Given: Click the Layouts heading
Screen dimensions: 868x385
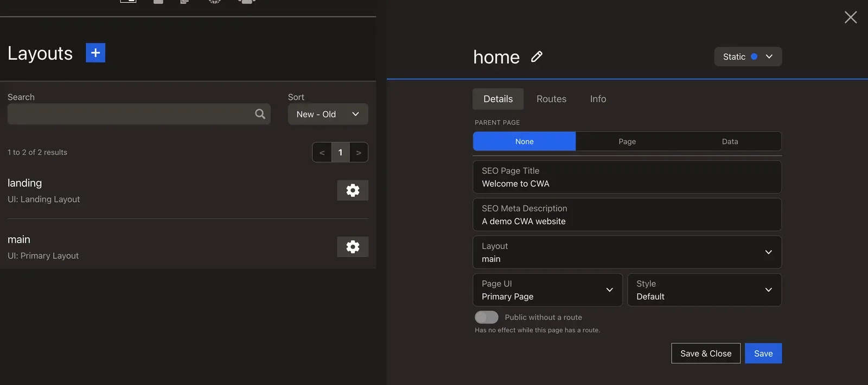Looking at the screenshot, I should pyautogui.click(x=40, y=53).
